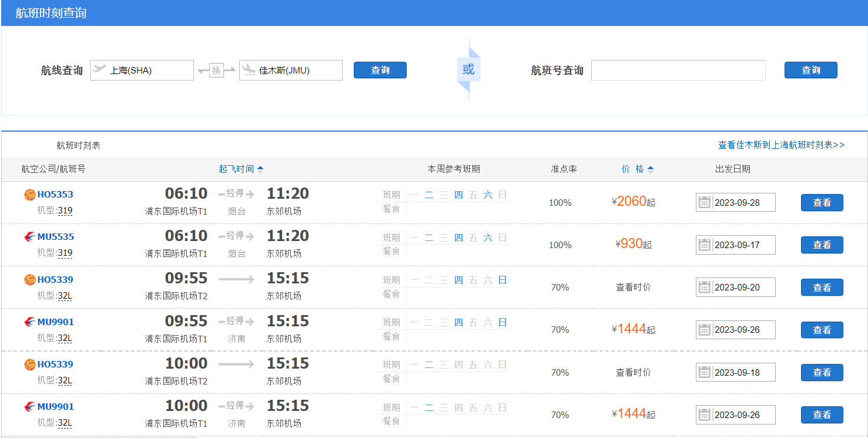Sort by 价格 column header

pyautogui.click(x=638, y=169)
